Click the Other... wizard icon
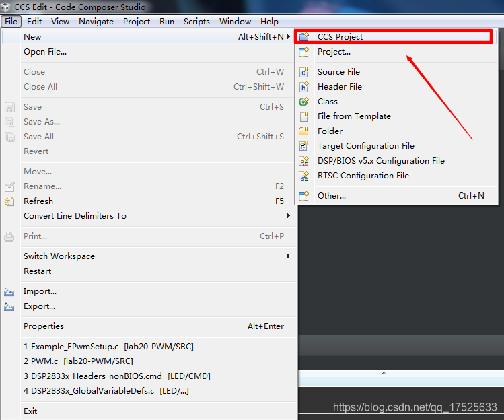The image size is (504, 420). (303, 196)
